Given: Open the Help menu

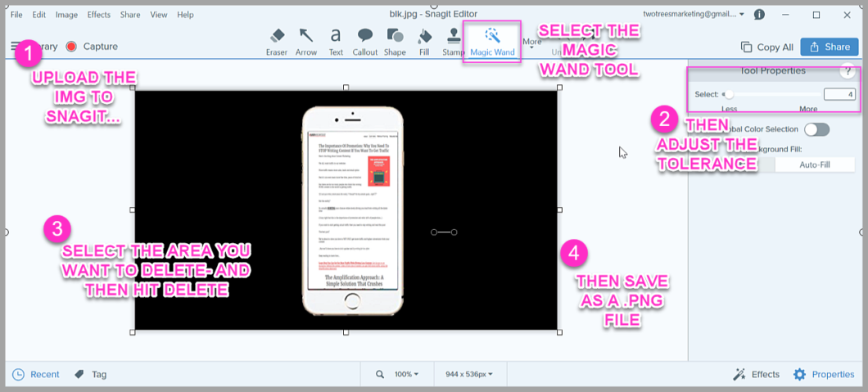Looking at the screenshot, I should tap(185, 15).
